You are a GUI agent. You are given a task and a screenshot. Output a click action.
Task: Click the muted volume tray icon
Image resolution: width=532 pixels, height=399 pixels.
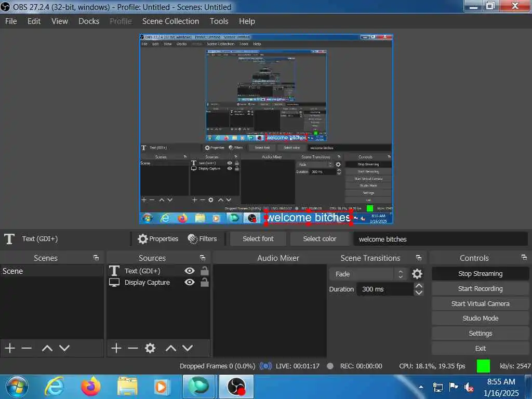(x=469, y=387)
